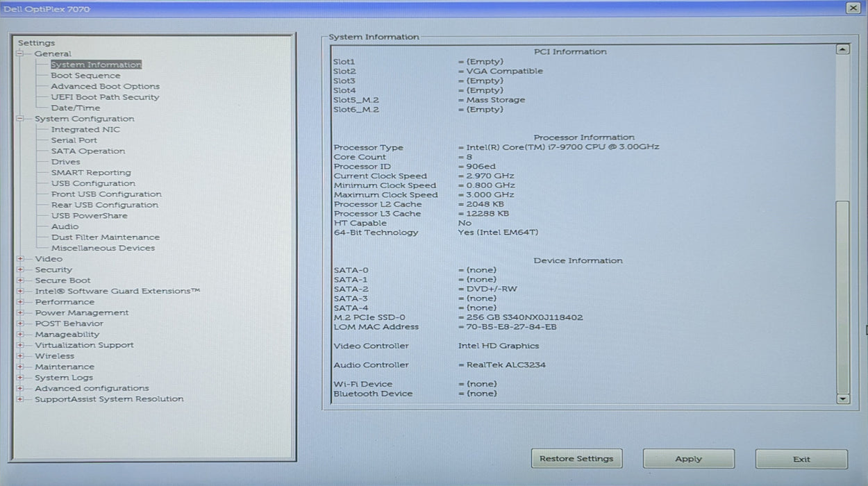Expand the Virtualization Support node

pos(21,345)
